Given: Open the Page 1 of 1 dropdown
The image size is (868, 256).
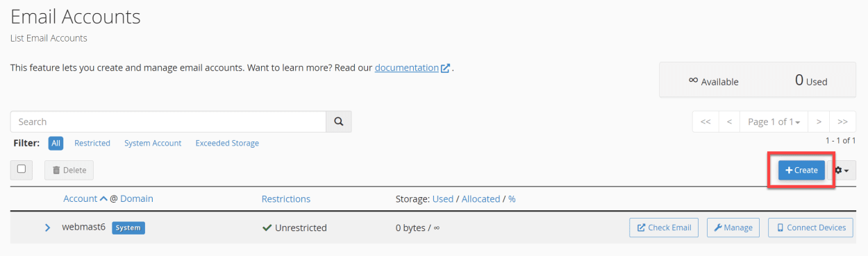Looking at the screenshot, I should pyautogui.click(x=774, y=121).
